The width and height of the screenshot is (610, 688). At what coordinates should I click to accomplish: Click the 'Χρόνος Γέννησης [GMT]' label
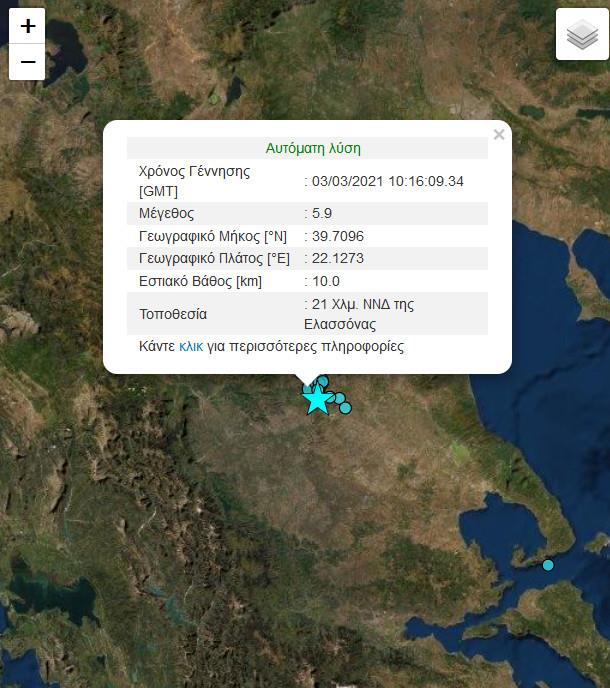tap(194, 181)
